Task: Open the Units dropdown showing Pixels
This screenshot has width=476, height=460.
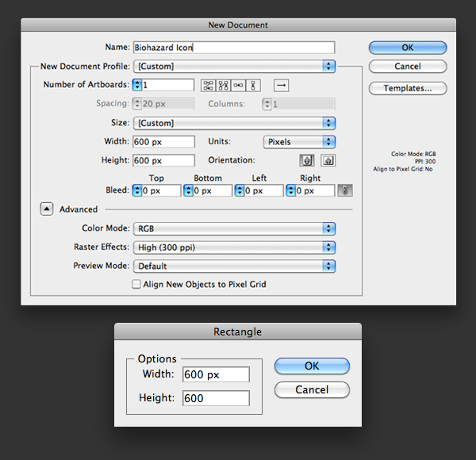Action: pyautogui.click(x=298, y=142)
